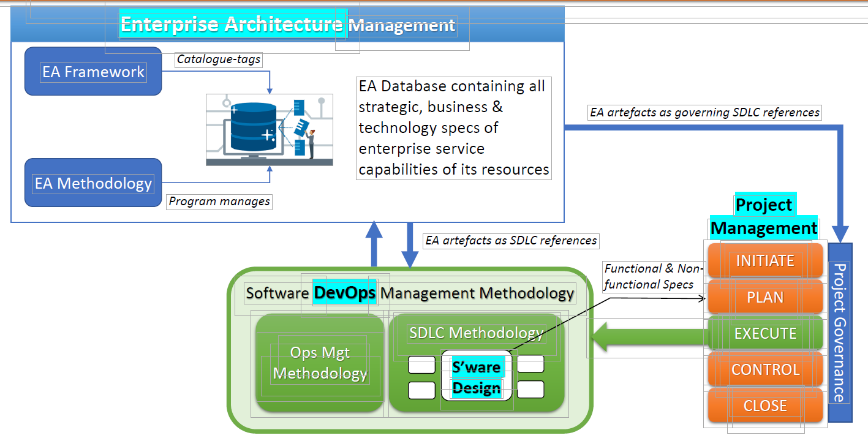
Task: Click the blue upward arrow above DevOps box
Action: (374, 244)
